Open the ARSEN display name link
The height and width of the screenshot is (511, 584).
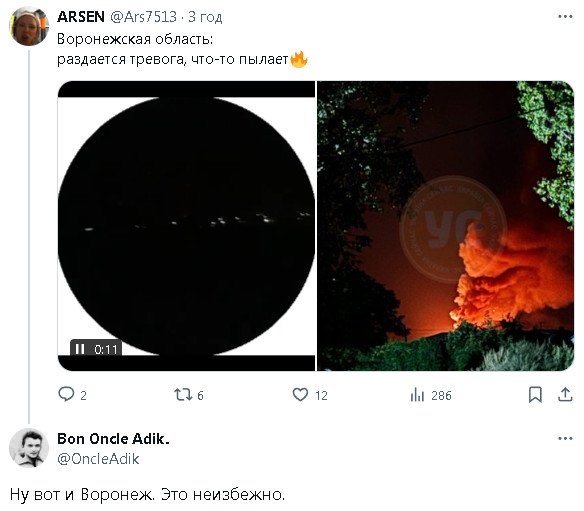coord(81,17)
